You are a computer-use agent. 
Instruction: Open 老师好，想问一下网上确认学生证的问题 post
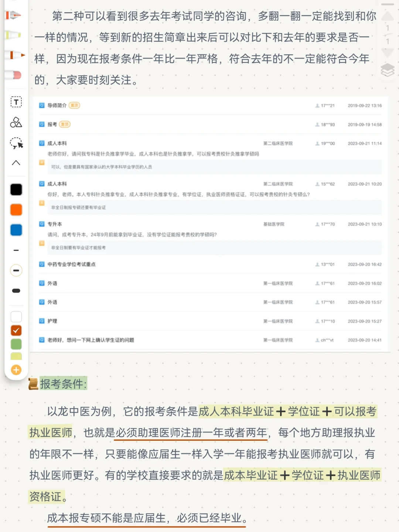[91, 340]
